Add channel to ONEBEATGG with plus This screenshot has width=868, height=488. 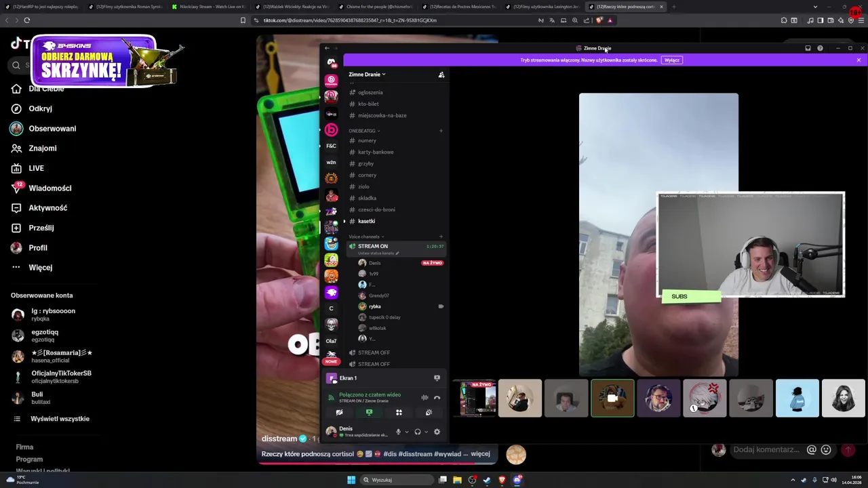pos(441,131)
